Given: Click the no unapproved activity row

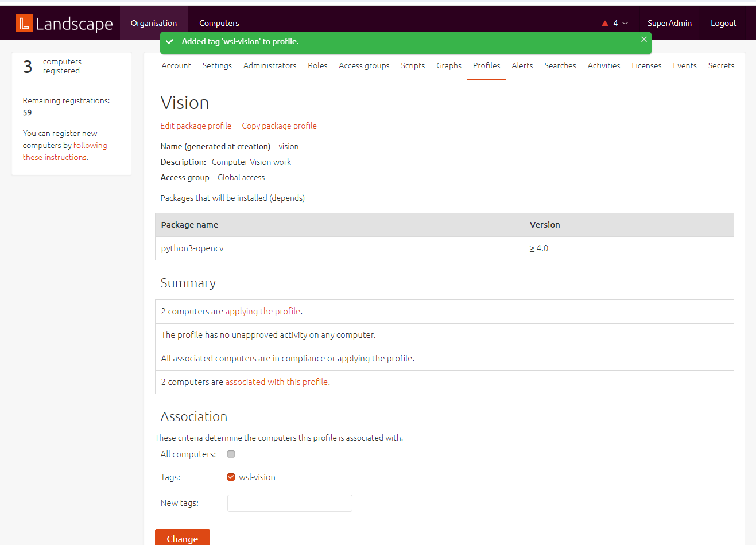Looking at the screenshot, I should [444, 335].
